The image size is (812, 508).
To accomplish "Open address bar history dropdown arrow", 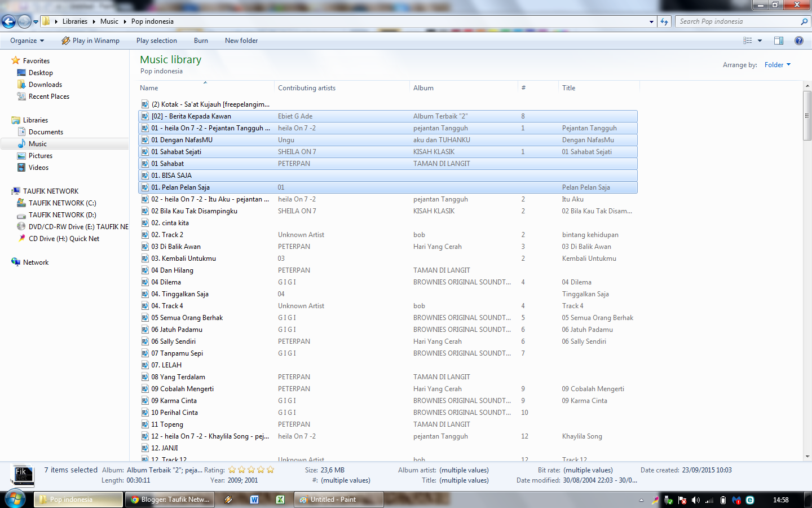I will point(651,22).
